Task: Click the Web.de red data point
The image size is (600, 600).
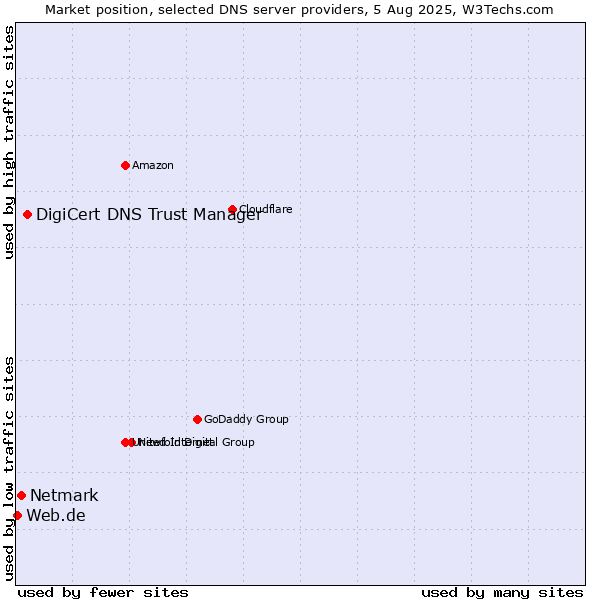Action: [x=17, y=516]
